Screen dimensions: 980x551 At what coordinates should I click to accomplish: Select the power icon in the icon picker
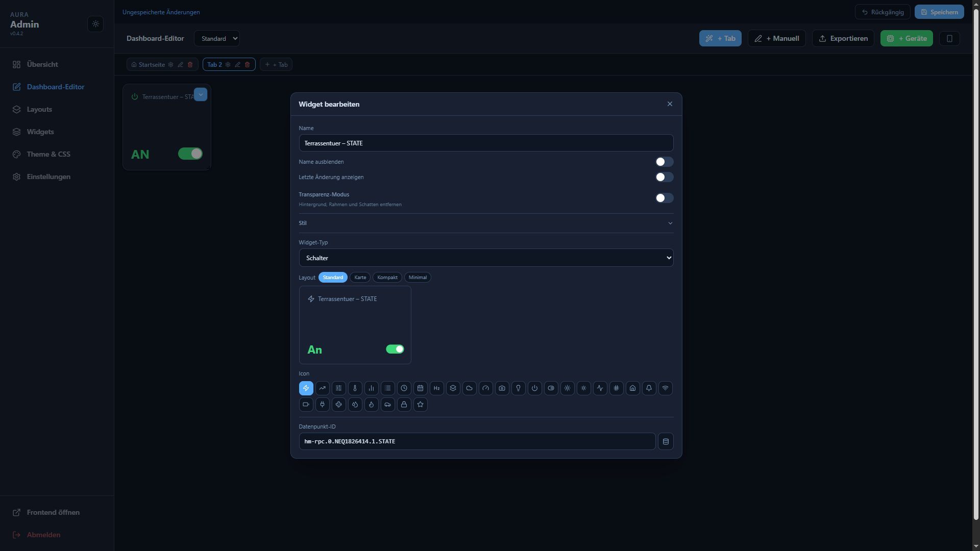[534, 388]
